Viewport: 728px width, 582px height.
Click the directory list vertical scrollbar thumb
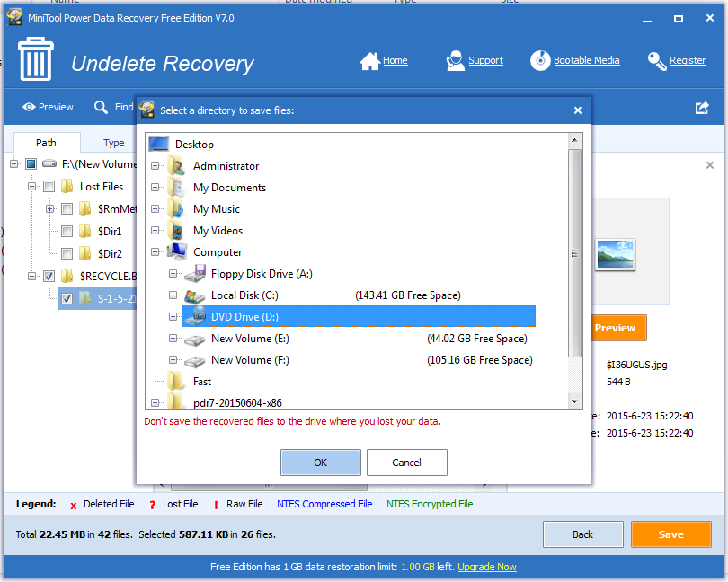pyautogui.click(x=574, y=253)
